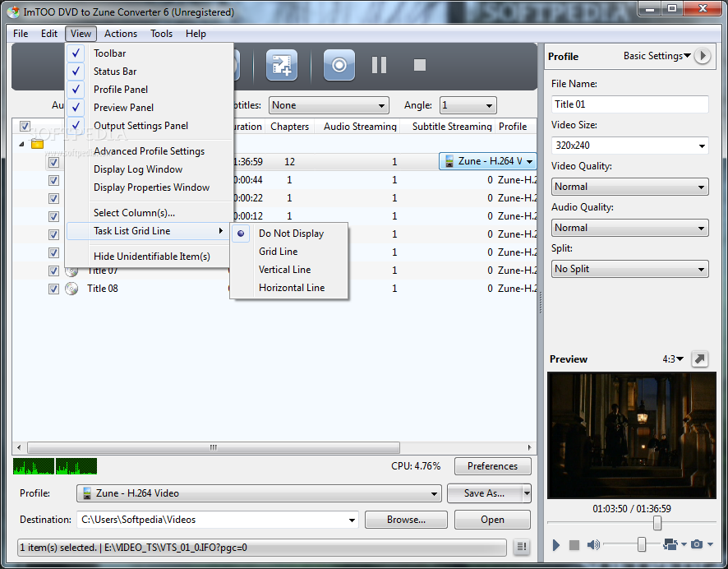Viewport: 728px width, 569px height.
Task: Select the Do Not Display radio option
Action: (x=288, y=234)
